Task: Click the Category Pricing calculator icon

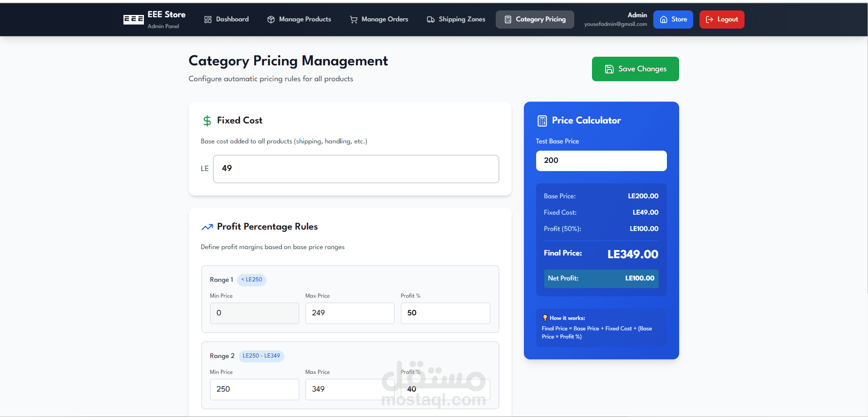Action: pyautogui.click(x=508, y=20)
